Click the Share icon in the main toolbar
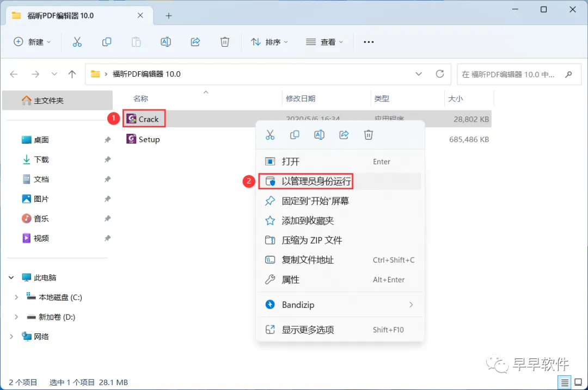 [195, 42]
